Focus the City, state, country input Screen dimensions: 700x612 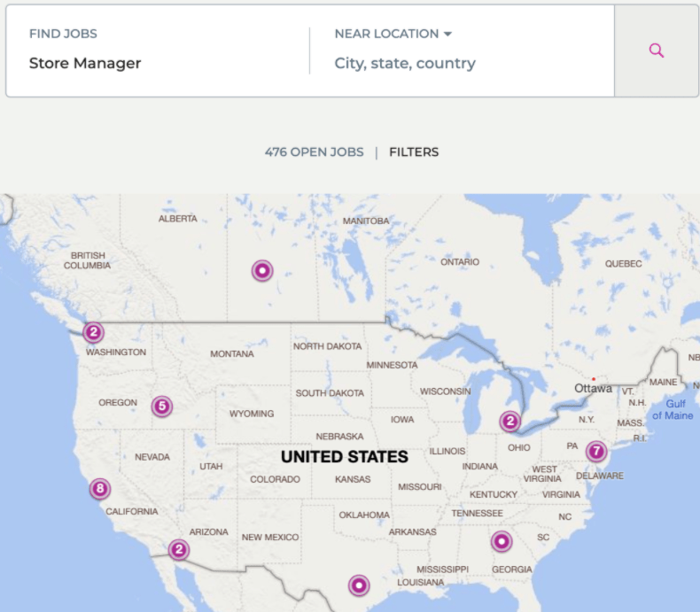405,63
